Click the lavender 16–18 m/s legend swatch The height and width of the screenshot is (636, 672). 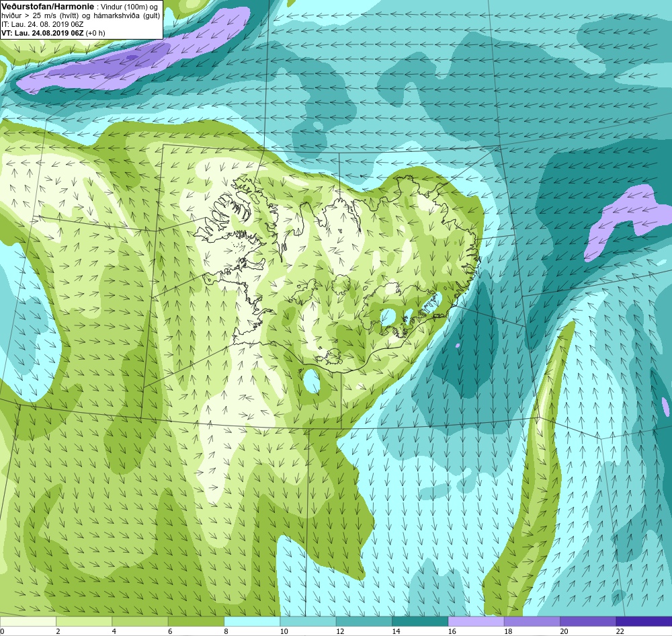coord(476,621)
